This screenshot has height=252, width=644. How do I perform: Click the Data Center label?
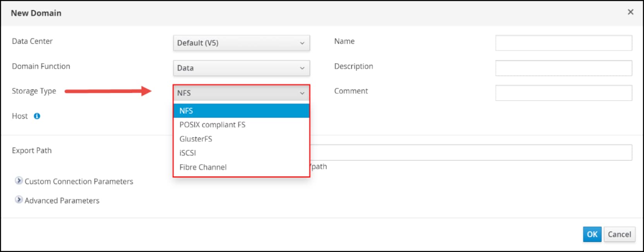point(32,41)
